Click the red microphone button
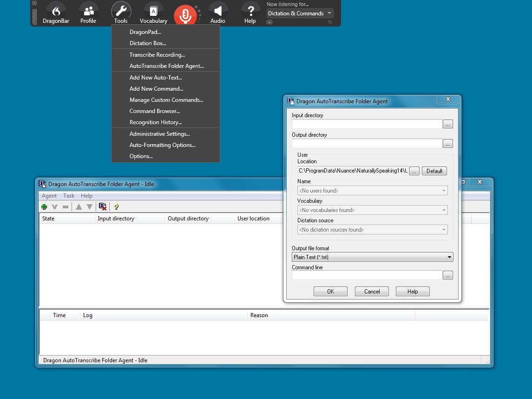532x399 pixels. (185, 15)
